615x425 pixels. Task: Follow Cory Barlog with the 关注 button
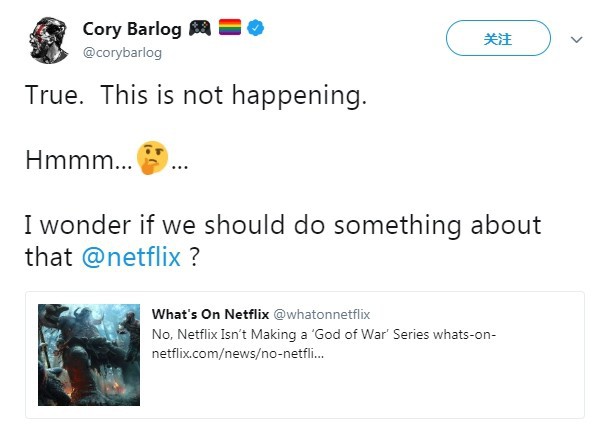tap(498, 38)
